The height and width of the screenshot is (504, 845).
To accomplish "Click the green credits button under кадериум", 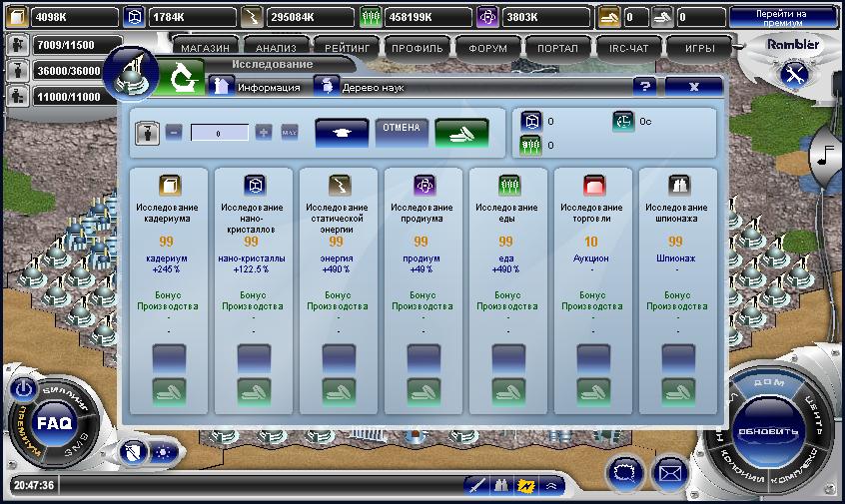I will (169, 392).
